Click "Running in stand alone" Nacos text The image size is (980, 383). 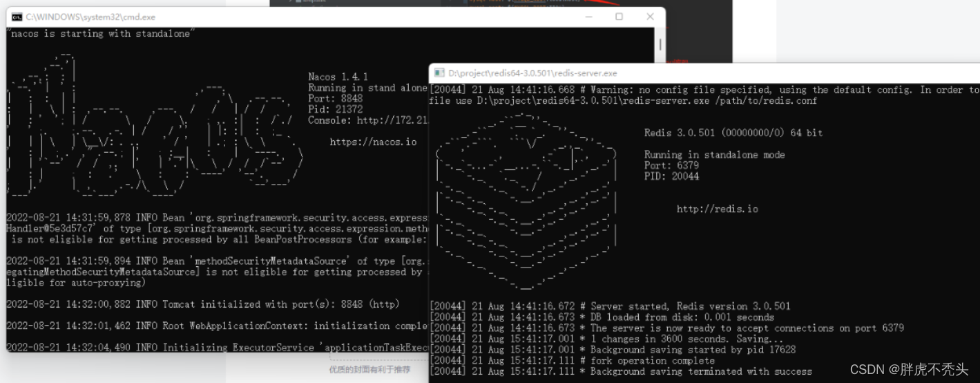pos(367,88)
